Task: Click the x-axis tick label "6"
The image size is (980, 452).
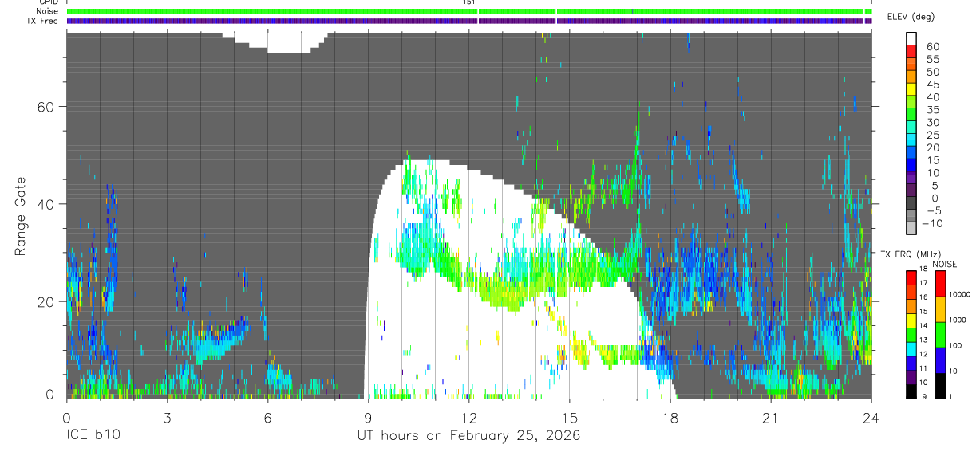Action: click(267, 418)
